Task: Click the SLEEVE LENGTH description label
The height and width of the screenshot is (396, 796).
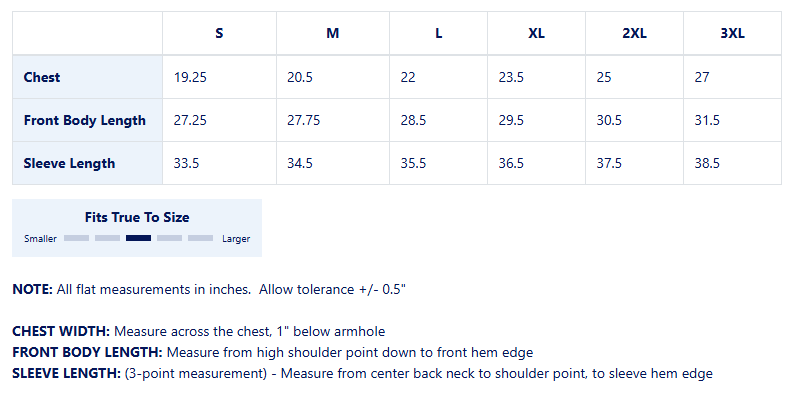Action: point(67,374)
